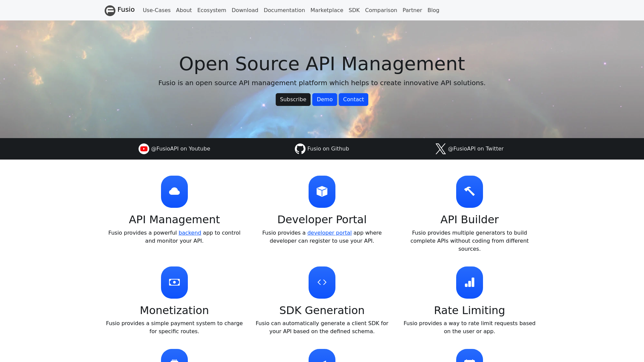
Task: Follow the backend hyperlink
Action: 190,233
